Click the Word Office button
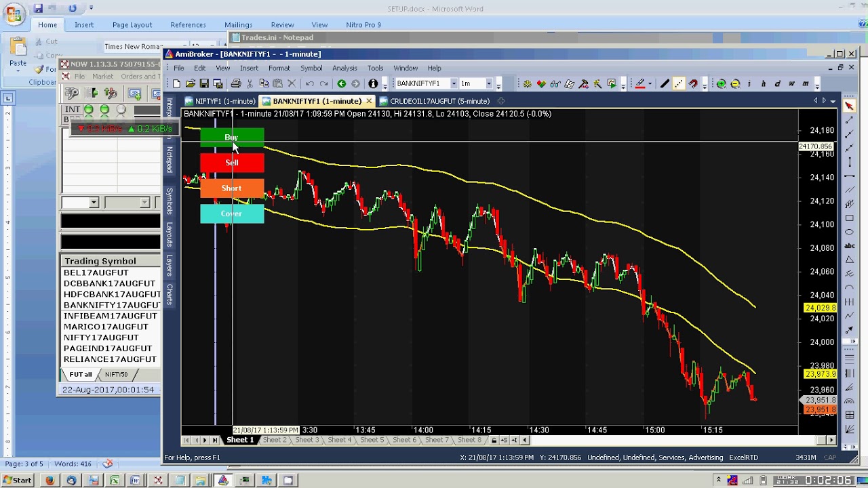Image resolution: width=868 pixels, height=488 pixels. tap(14, 14)
